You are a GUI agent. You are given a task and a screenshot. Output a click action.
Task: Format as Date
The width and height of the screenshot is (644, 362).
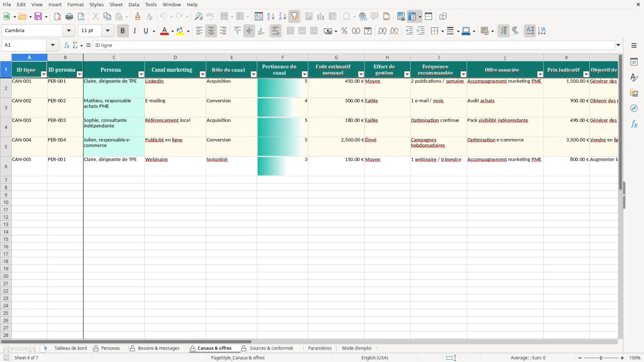pos(368,31)
